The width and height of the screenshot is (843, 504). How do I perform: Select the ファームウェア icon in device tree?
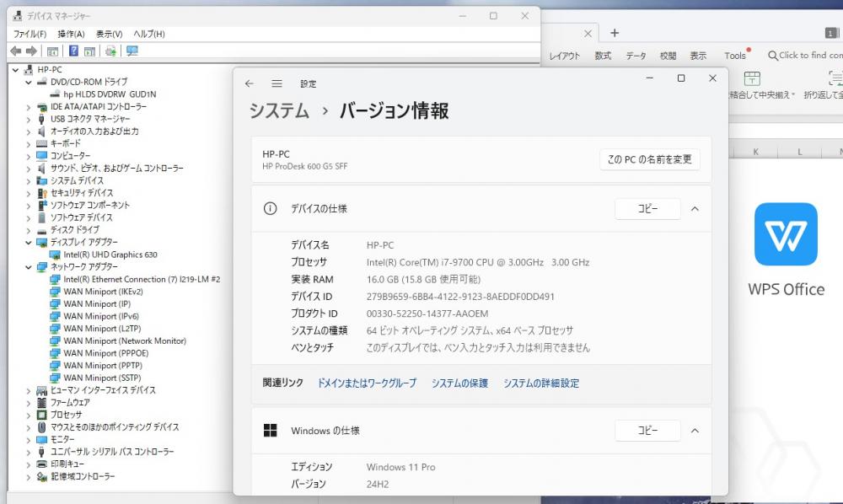[41, 403]
